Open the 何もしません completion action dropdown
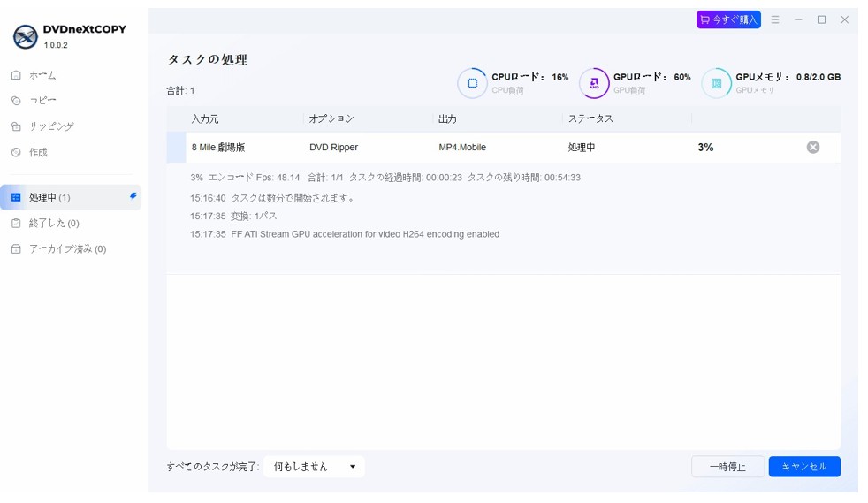Image resolution: width=868 pixels, height=503 pixels. point(314,467)
